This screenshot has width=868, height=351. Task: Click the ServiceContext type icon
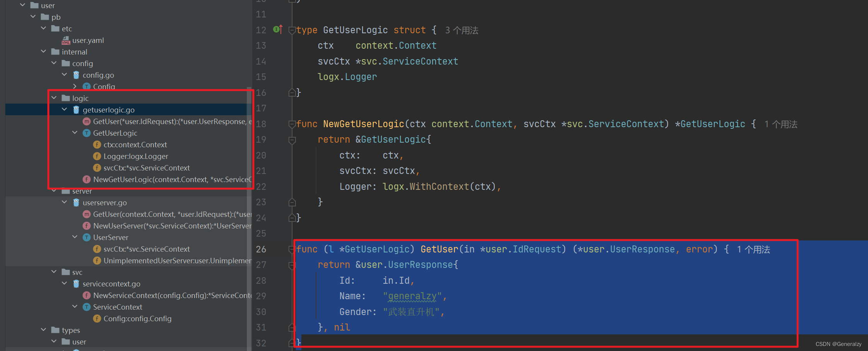click(x=87, y=307)
